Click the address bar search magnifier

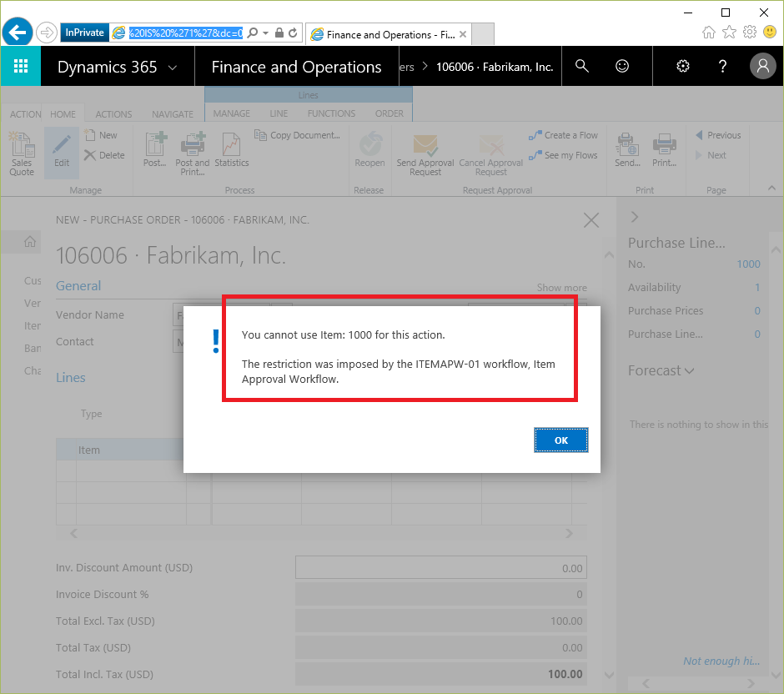(253, 33)
